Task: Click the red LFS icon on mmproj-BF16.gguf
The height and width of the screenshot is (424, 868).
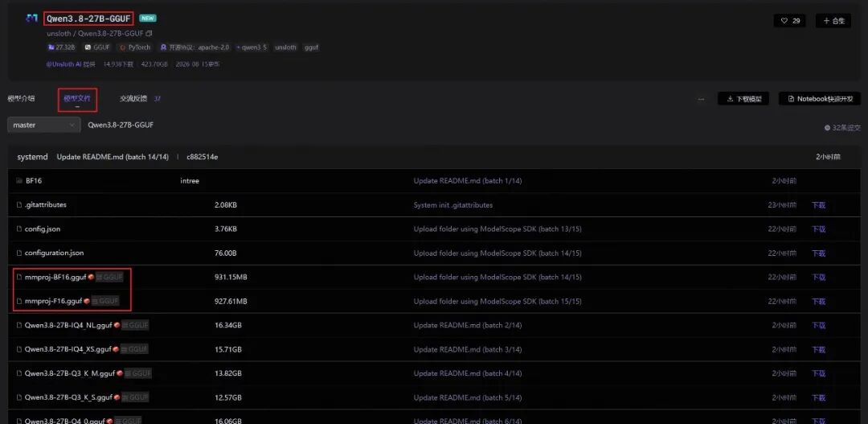Action: pyautogui.click(x=91, y=277)
